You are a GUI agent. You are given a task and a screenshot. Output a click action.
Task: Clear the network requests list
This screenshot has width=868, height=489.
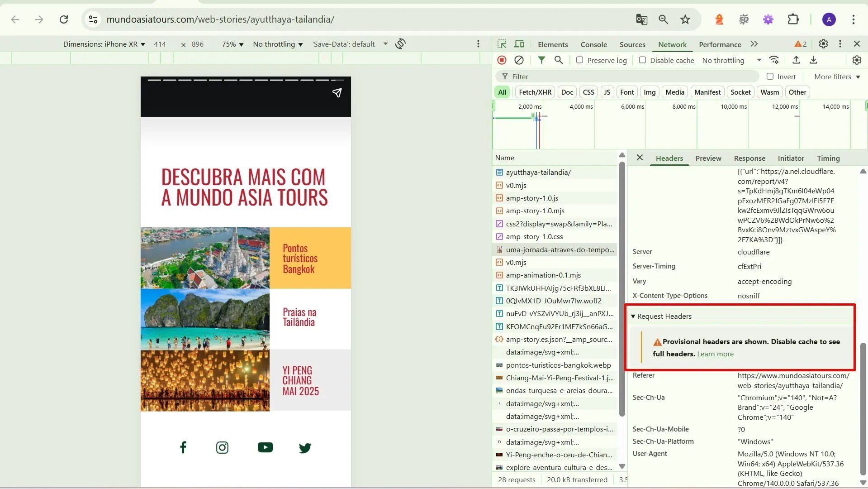tap(519, 60)
